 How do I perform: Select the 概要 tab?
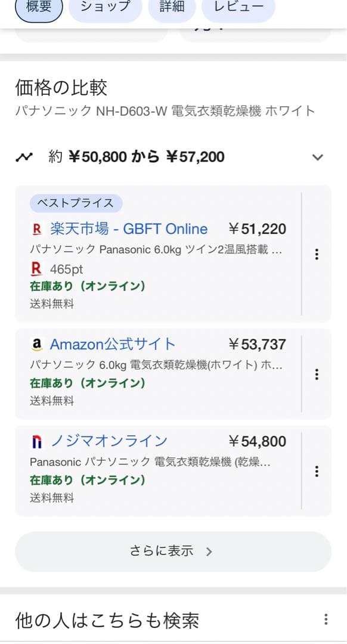(x=39, y=8)
